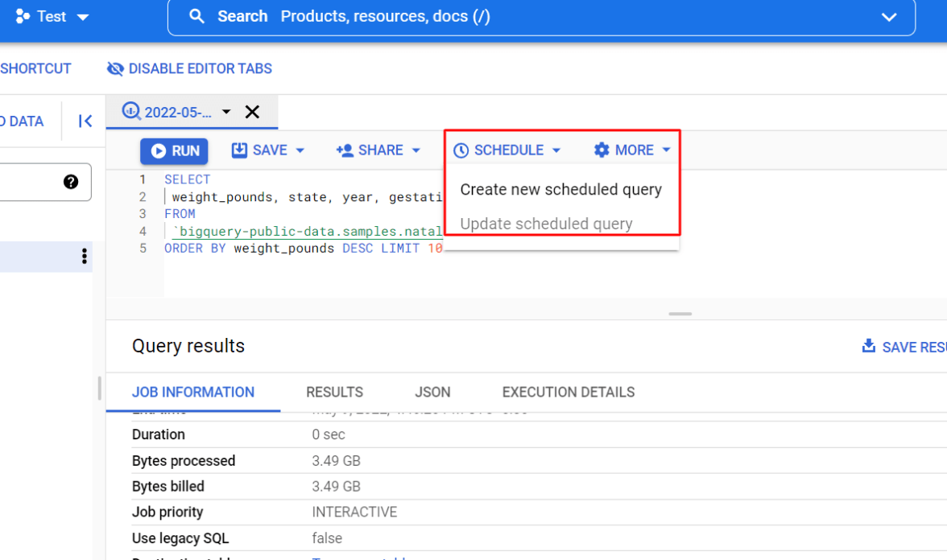
Task: Select Create new scheduled query
Action: 560,190
